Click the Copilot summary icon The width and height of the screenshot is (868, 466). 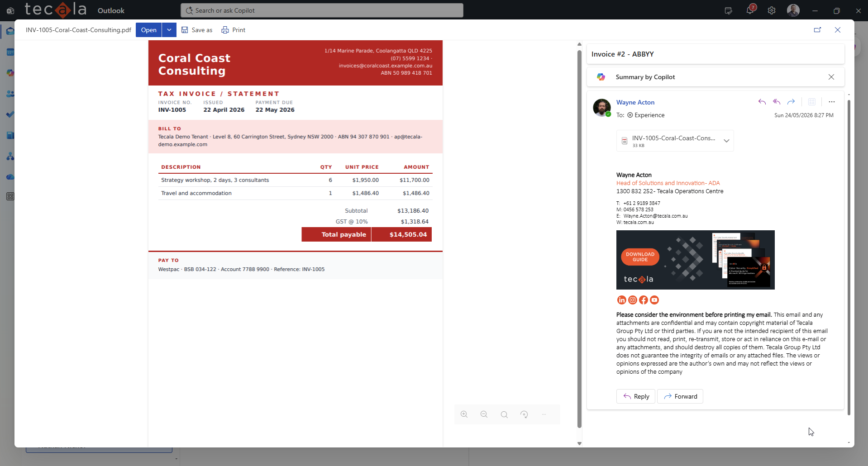[601, 77]
